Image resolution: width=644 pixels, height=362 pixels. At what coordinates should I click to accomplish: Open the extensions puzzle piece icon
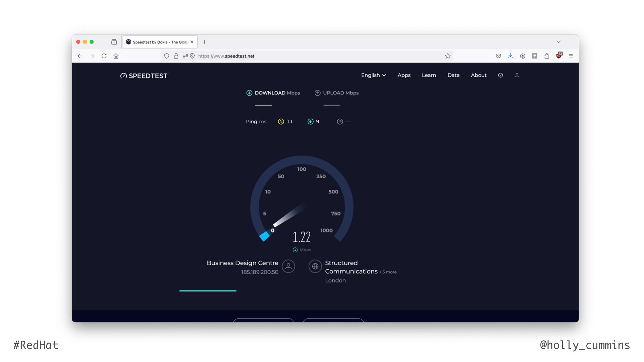pos(547,56)
